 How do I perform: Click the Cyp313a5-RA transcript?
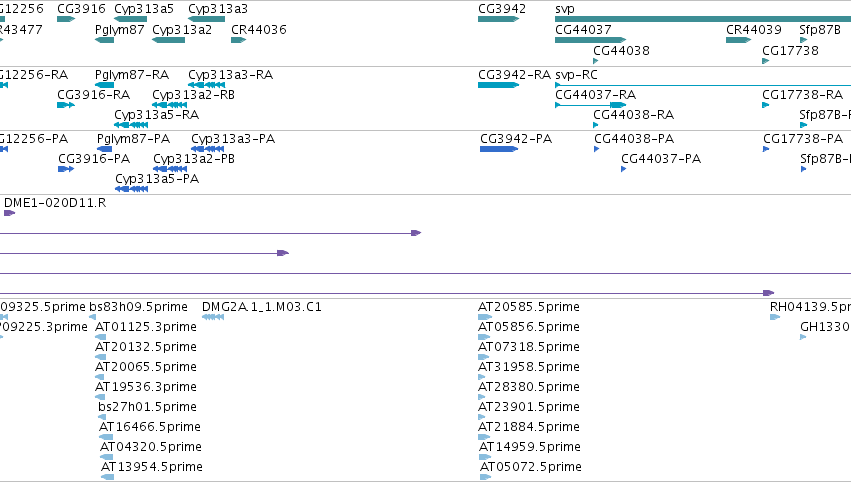click(131, 125)
